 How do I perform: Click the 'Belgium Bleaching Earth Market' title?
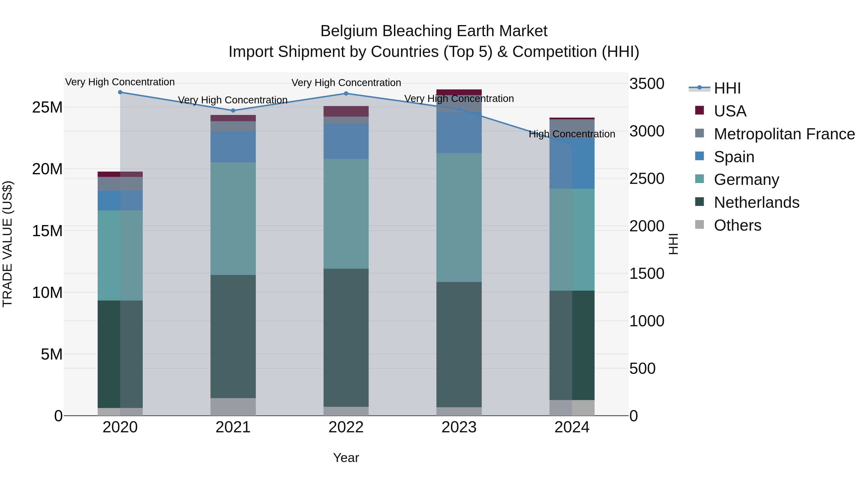[x=434, y=31]
